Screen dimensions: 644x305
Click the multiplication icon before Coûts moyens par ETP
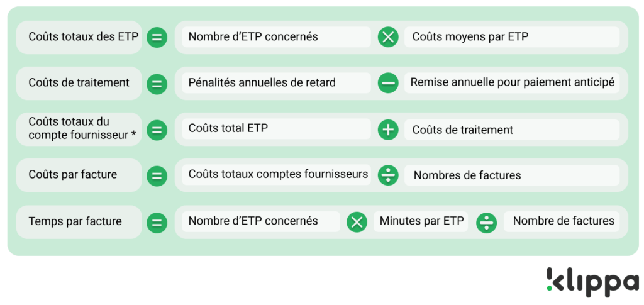pyautogui.click(x=388, y=37)
